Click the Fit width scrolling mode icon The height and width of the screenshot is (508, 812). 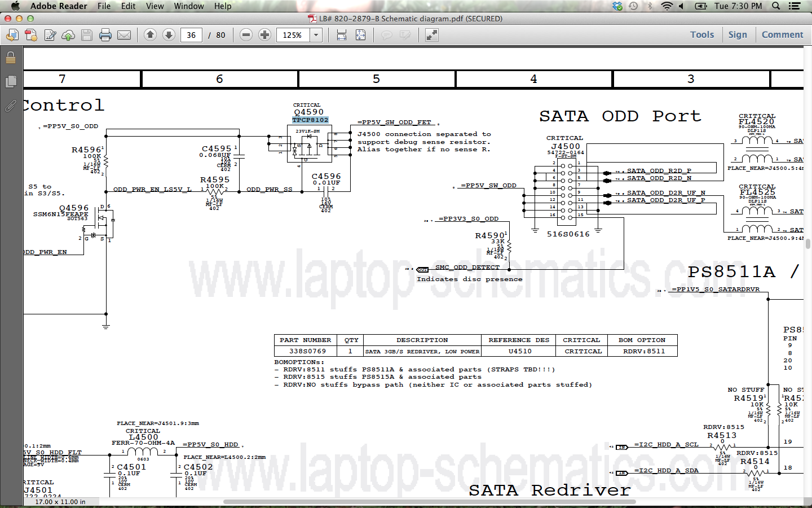[342, 35]
